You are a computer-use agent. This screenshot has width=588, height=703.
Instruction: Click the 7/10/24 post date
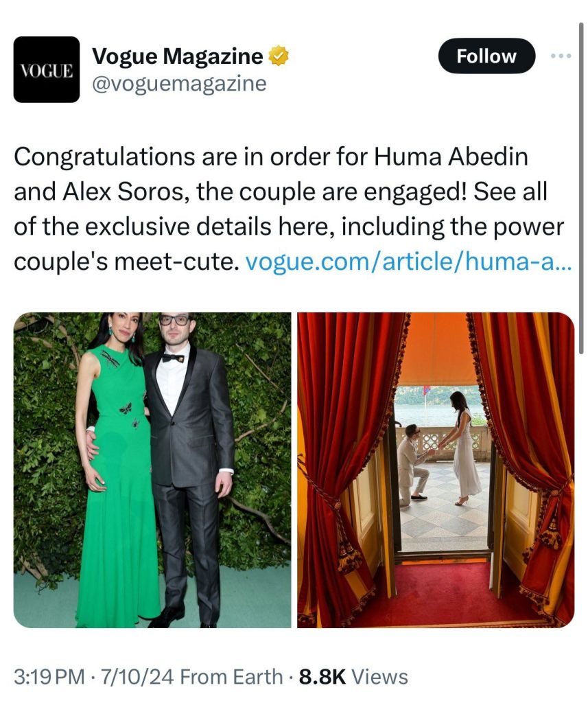pyautogui.click(x=137, y=676)
